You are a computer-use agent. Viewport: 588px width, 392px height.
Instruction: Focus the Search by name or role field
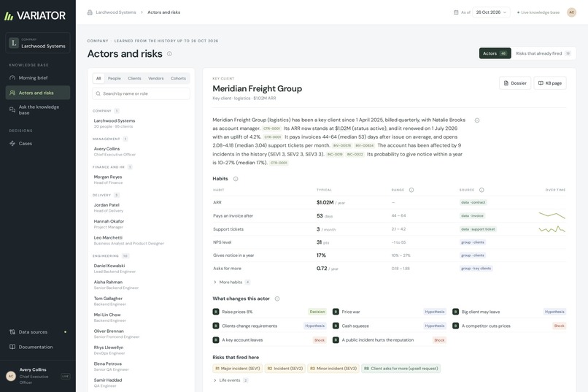[141, 93]
